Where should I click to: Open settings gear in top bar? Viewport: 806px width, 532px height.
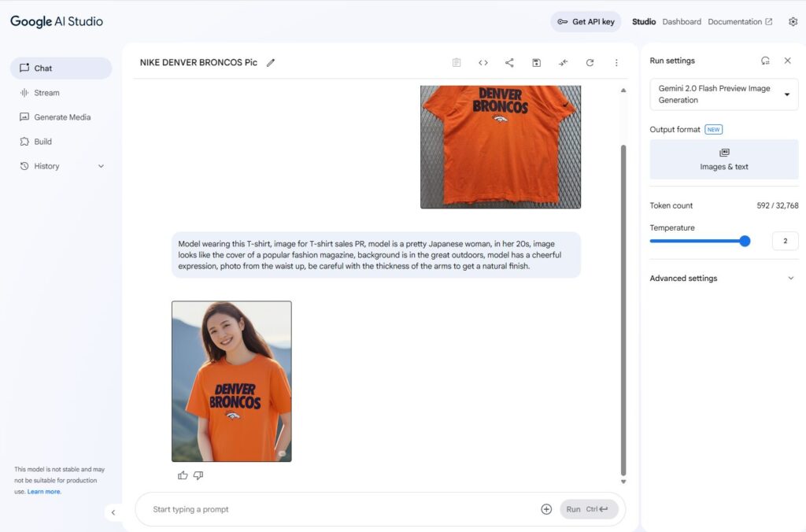pyautogui.click(x=793, y=21)
